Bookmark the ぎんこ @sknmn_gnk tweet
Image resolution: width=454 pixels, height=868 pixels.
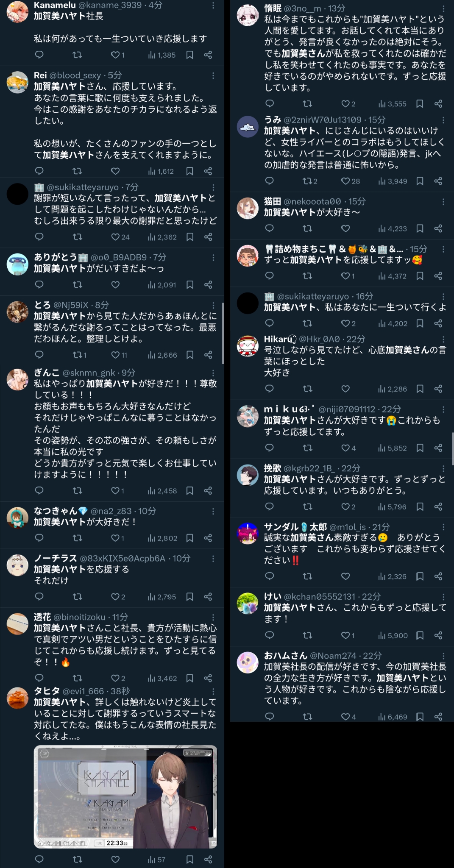[190, 491]
